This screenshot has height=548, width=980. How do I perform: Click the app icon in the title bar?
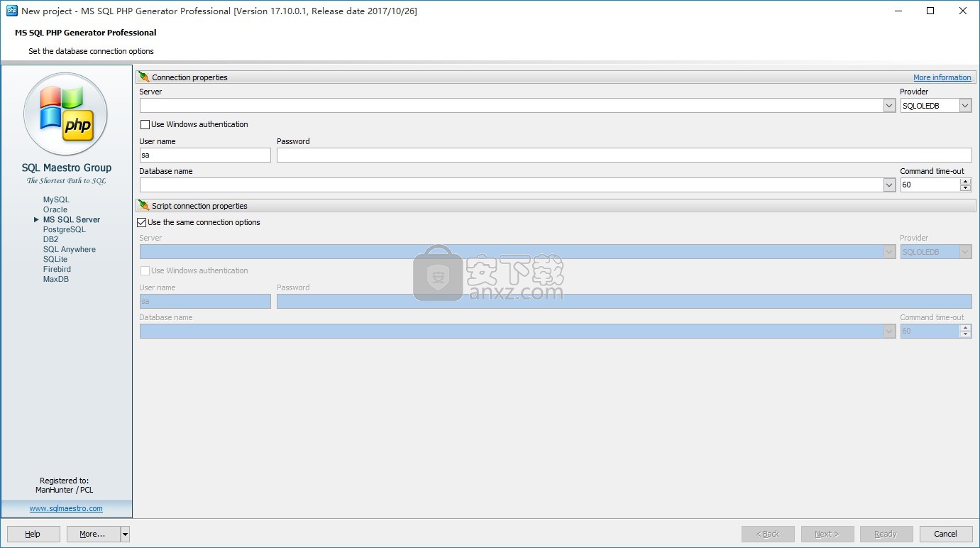(x=11, y=11)
